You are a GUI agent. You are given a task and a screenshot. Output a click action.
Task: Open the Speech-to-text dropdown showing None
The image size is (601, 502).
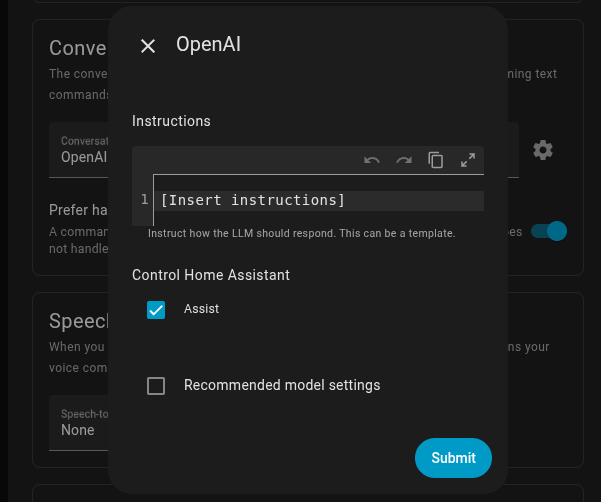click(79, 423)
